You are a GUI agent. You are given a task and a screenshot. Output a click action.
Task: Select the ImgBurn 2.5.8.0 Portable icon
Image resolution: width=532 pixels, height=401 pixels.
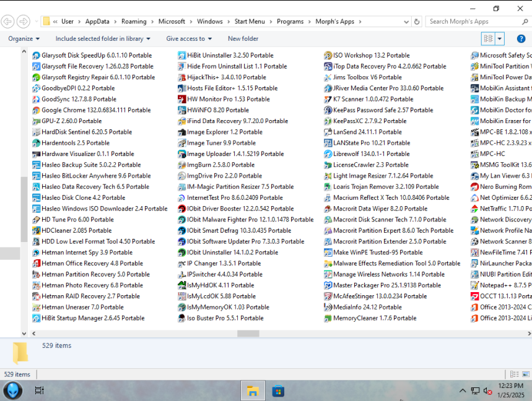(182, 165)
